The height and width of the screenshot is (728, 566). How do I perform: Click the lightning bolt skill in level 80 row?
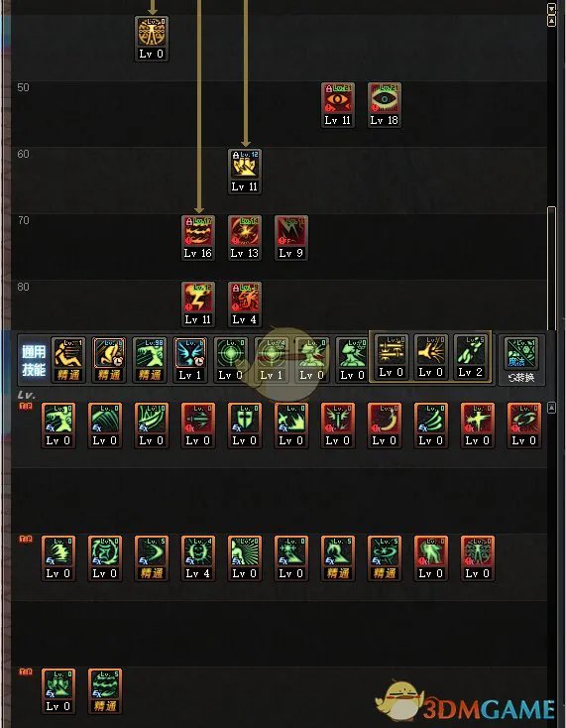coord(198,304)
